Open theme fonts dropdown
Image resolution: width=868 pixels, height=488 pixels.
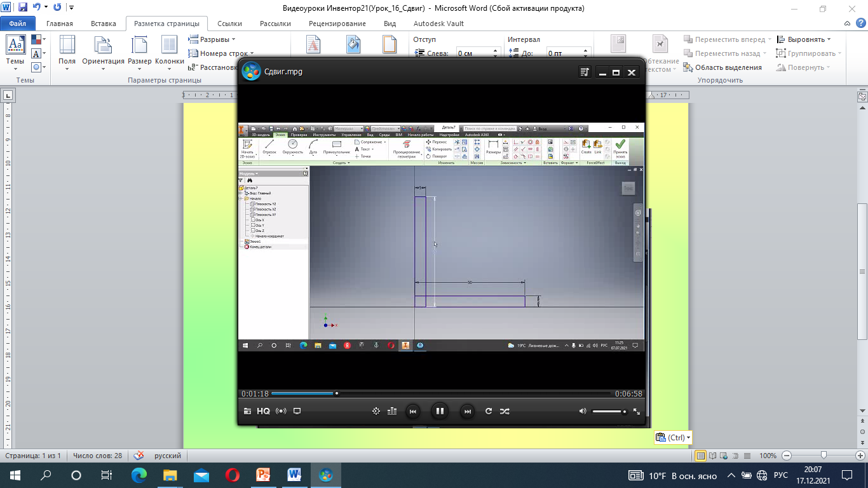pyautogui.click(x=37, y=54)
